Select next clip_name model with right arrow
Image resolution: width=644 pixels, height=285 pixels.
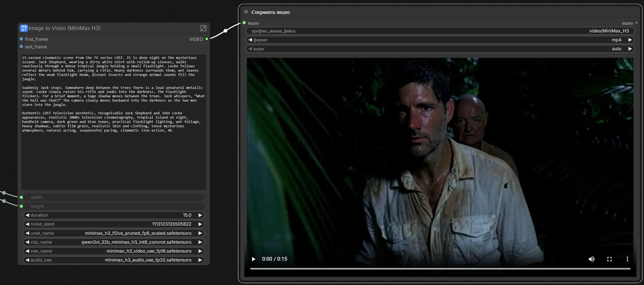tap(201, 242)
